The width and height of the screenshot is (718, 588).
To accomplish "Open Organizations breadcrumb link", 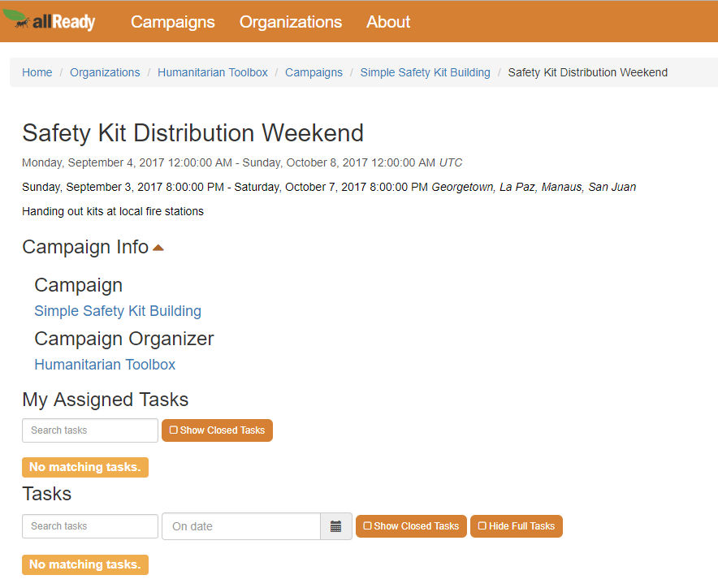I will [105, 72].
